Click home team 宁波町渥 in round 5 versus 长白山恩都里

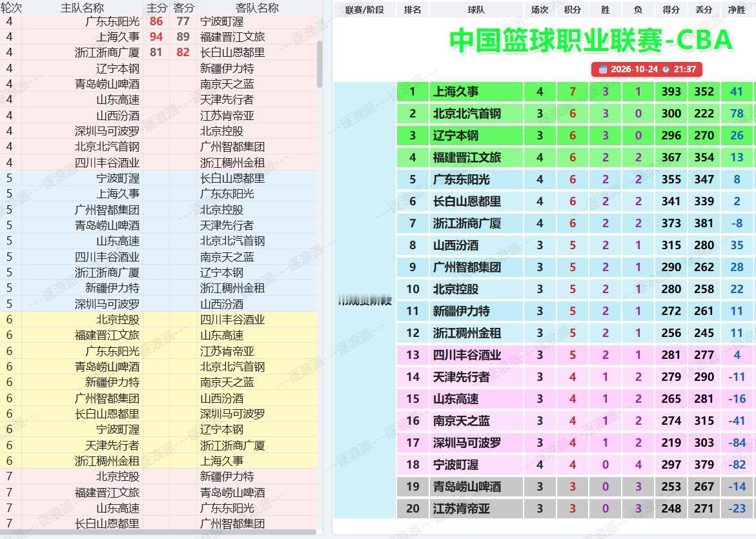117,178
